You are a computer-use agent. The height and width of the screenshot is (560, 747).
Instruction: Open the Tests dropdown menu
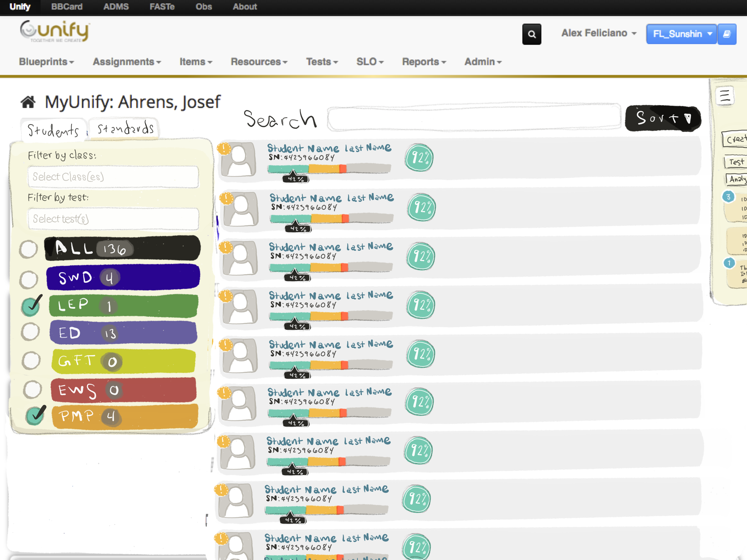point(322,62)
